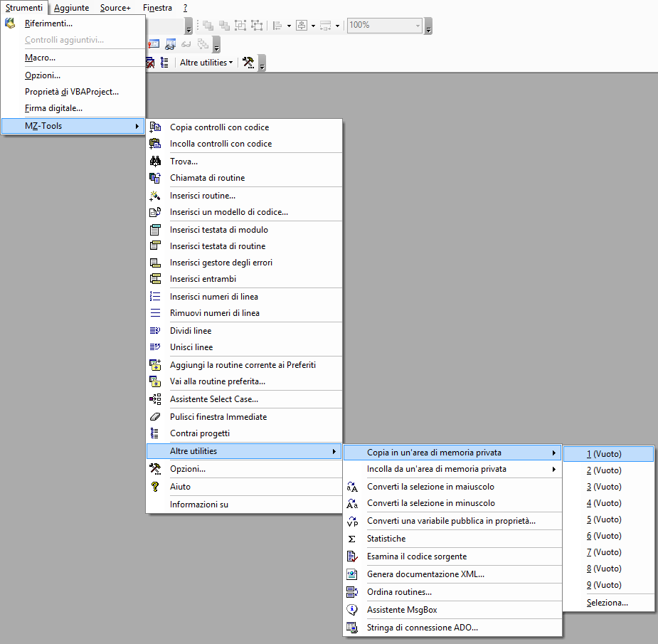Viewport: 658px width, 644px height.
Task: Click the Dividi linee icon
Action: click(x=155, y=331)
